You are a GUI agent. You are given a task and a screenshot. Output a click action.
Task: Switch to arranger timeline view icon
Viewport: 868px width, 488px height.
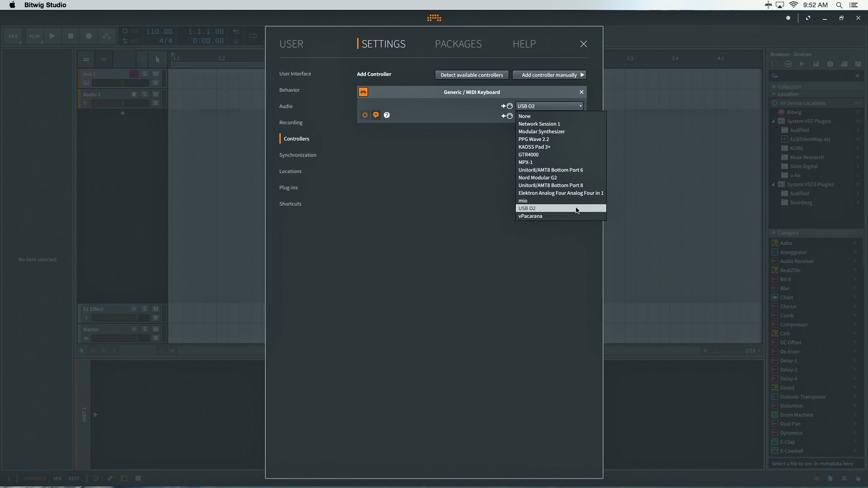point(104,59)
